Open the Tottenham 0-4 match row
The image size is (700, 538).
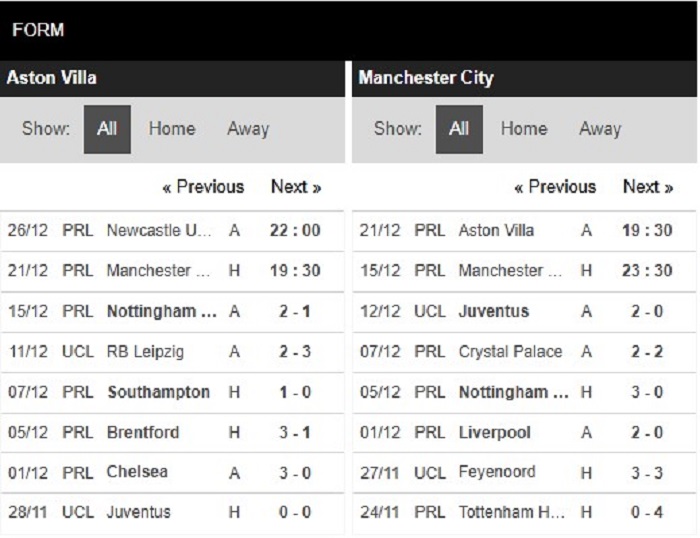(x=524, y=513)
